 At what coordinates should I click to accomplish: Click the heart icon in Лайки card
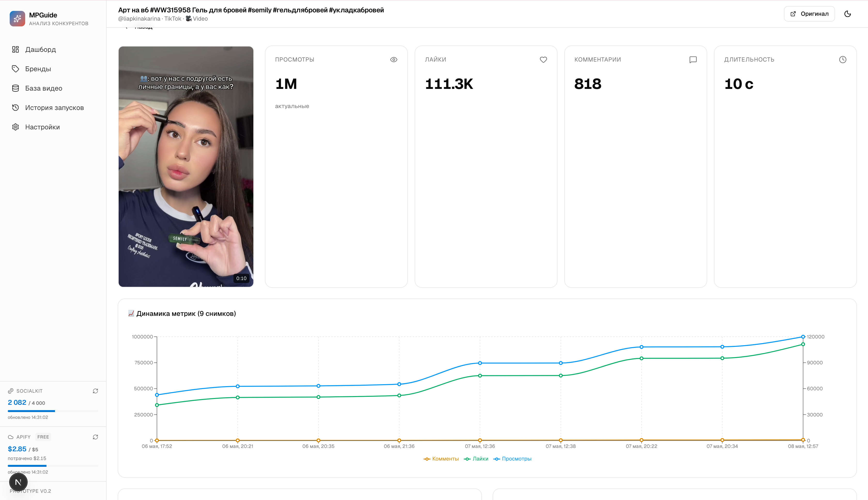coord(543,60)
